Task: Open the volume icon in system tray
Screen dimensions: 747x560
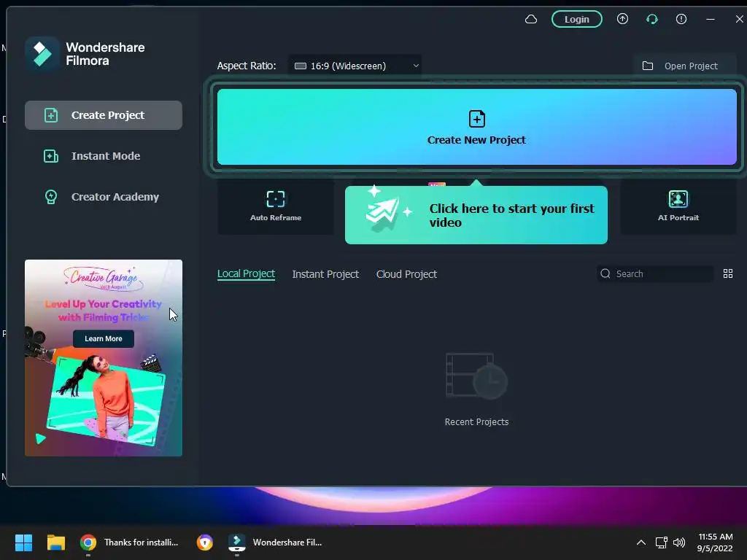Action: [679, 542]
